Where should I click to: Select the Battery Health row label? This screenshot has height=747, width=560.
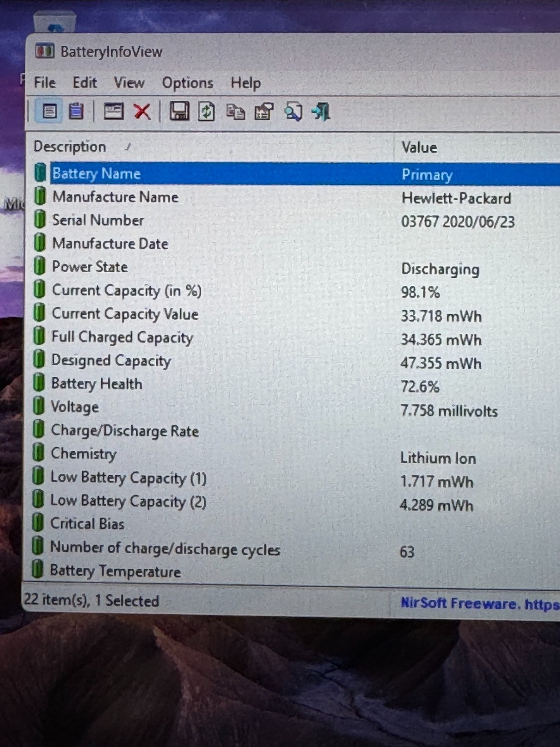pos(97,384)
